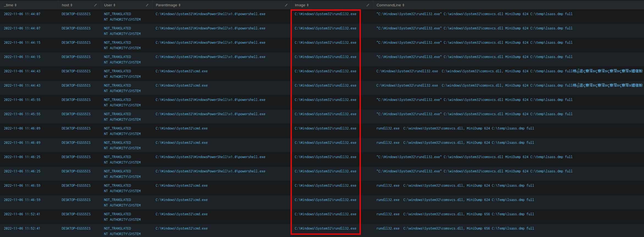Click the pencil edit icon in host column
Screen dimensions: 644x237
pyautogui.click(x=95, y=5)
